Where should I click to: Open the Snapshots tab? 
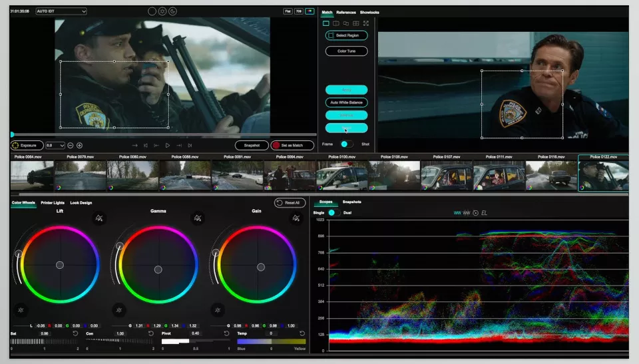tap(351, 202)
